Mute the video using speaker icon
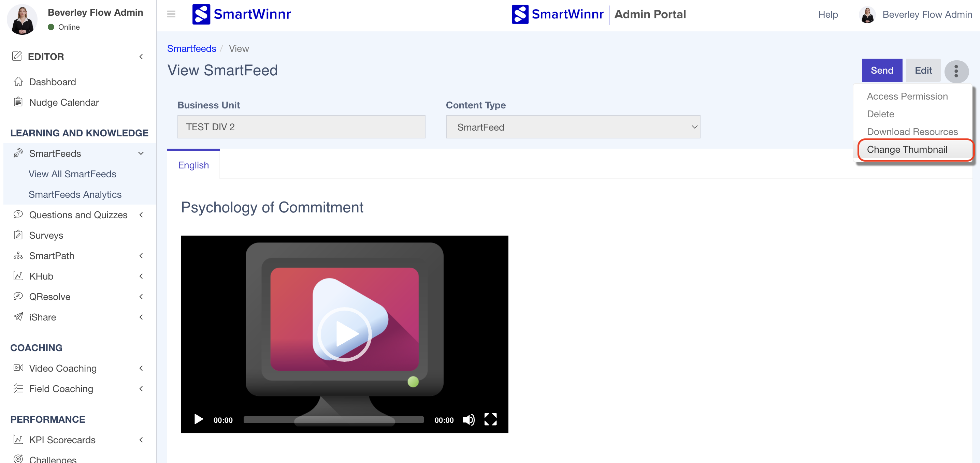The image size is (980, 463). pyautogui.click(x=468, y=419)
